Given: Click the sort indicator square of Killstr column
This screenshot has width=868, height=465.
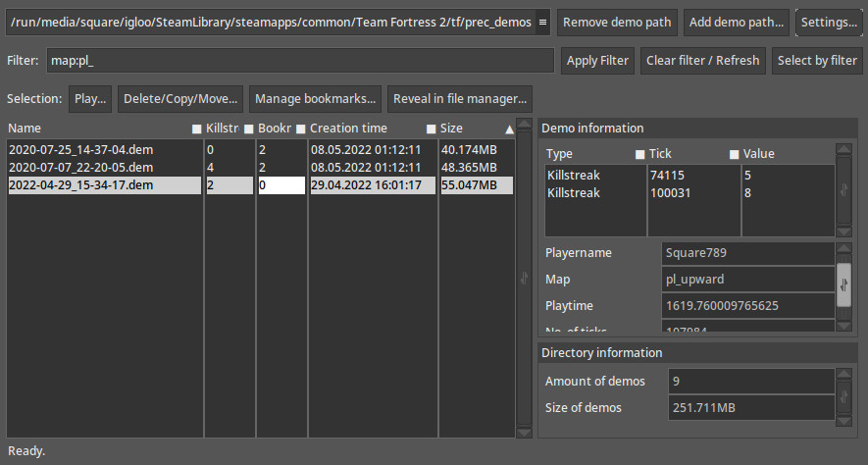Looking at the screenshot, I should tap(249, 129).
